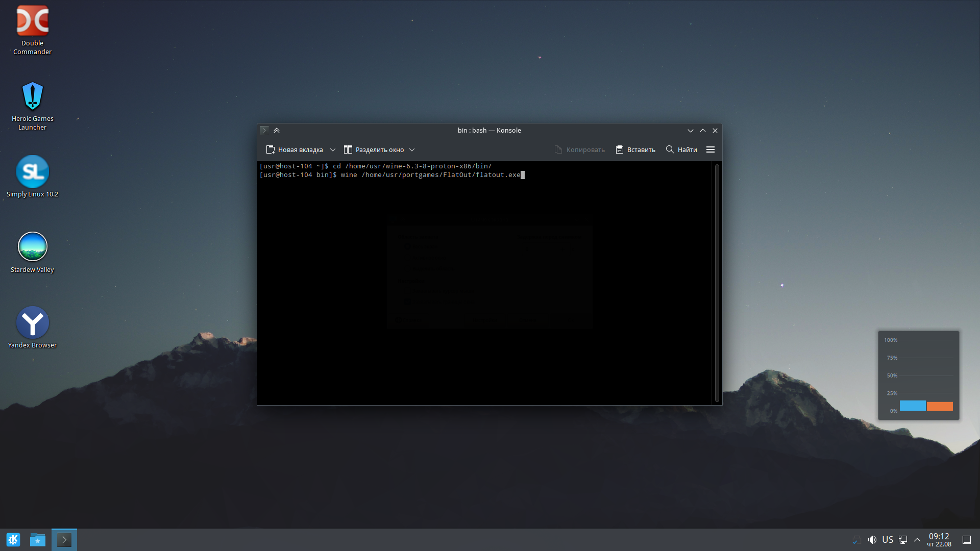
Task: Switch the US keyboard layout indicator
Action: 888,540
